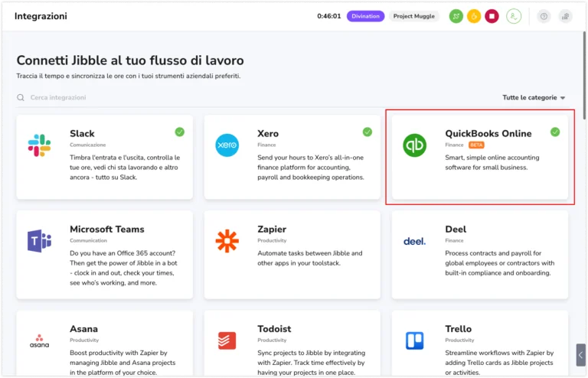Click the Microsoft Teams logo
The image size is (588, 378).
point(39,241)
